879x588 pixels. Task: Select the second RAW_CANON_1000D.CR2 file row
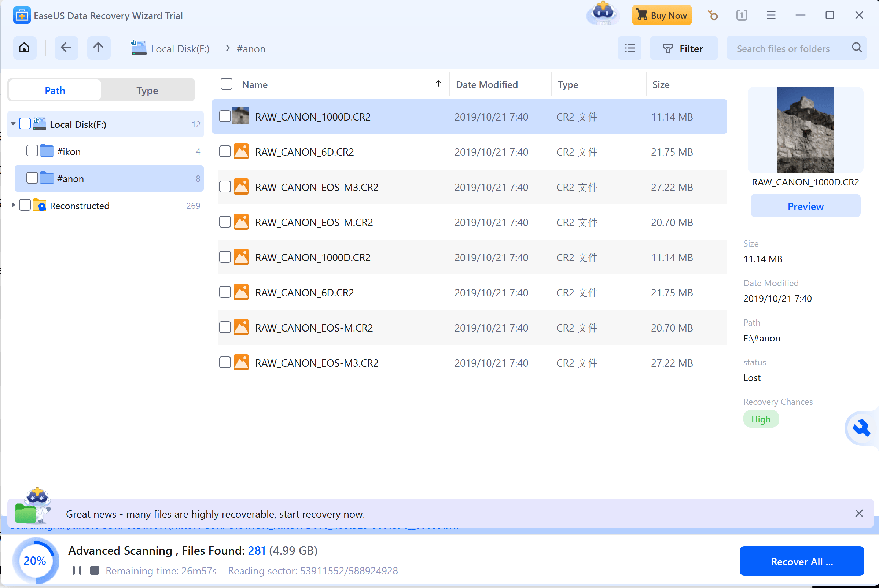[x=472, y=257]
